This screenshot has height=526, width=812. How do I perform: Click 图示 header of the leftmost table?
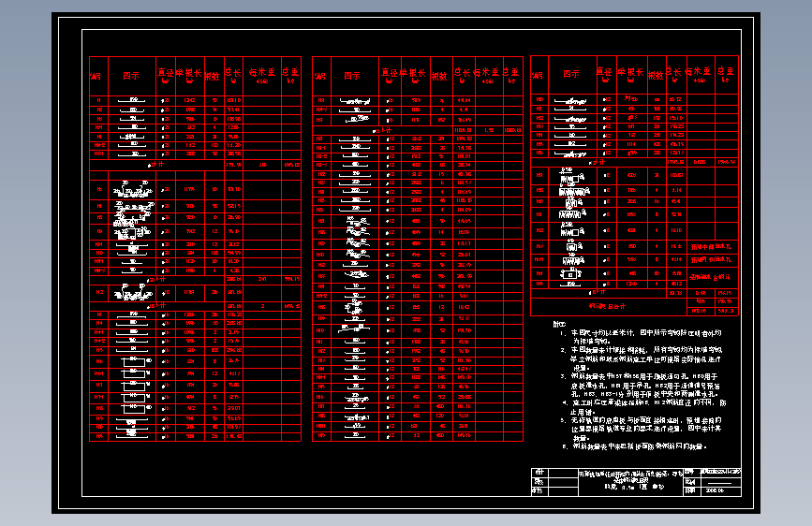pyautogui.click(x=131, y=76)
